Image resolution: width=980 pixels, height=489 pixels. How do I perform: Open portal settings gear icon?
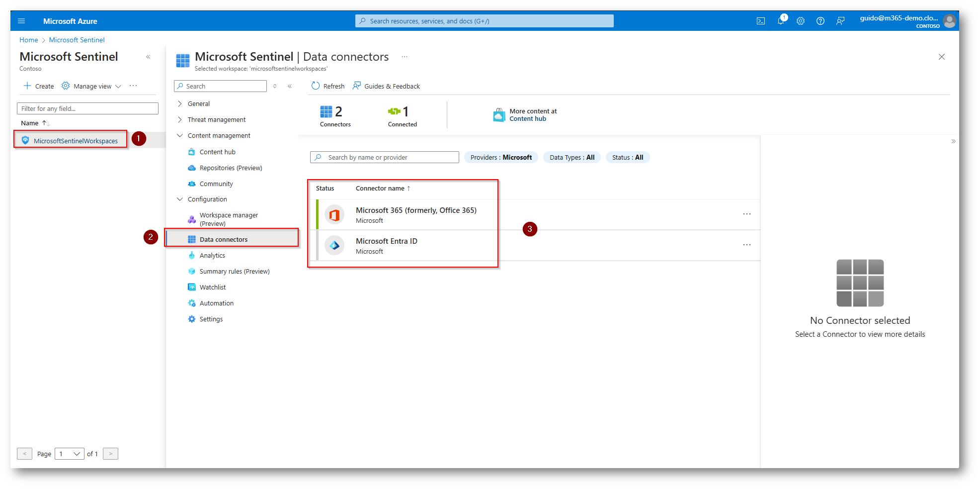point(801,21)
